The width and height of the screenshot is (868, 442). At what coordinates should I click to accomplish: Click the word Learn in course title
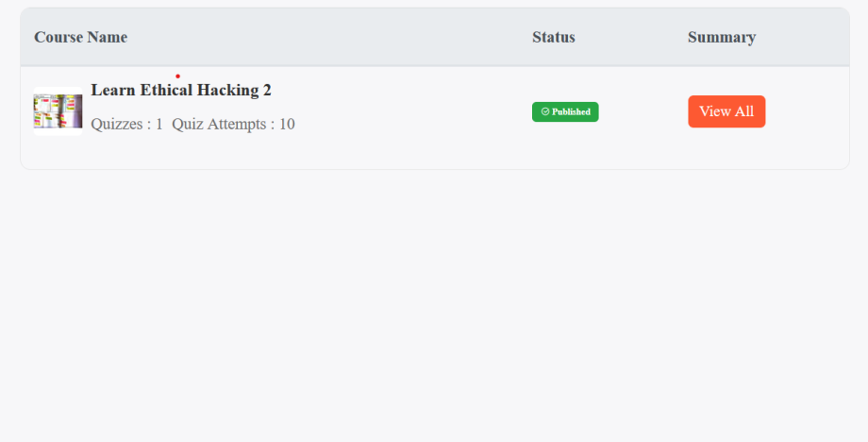[113, 91]
